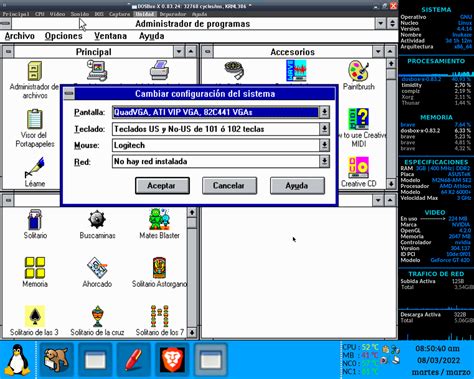Image resolution: width=474 pixels, height=379 pixels.
Task: Open Visor del Portapapeles icon
Action: coord(35,119)
